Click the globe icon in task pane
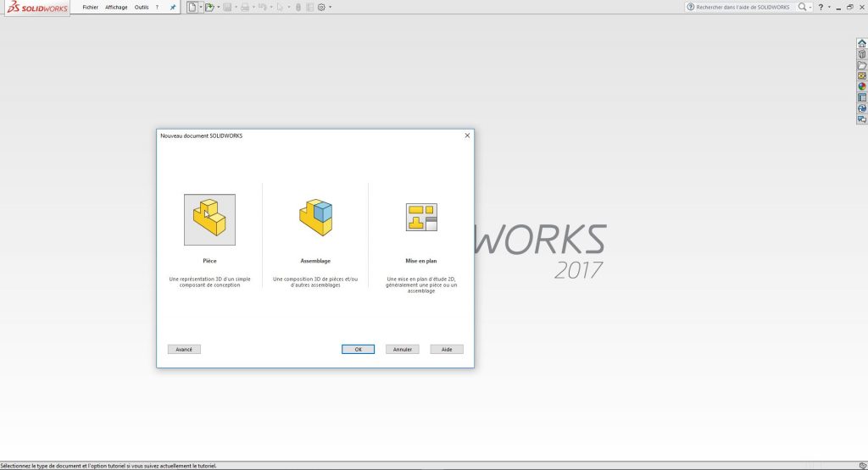 (862, 108)
